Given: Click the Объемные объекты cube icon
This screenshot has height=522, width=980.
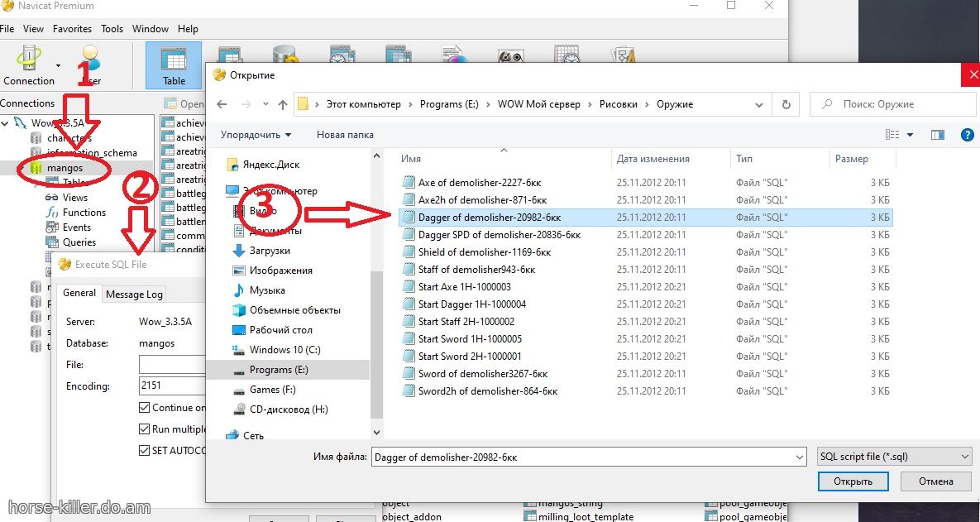Looking at the screenshot, I should click(x=239, y=310).
